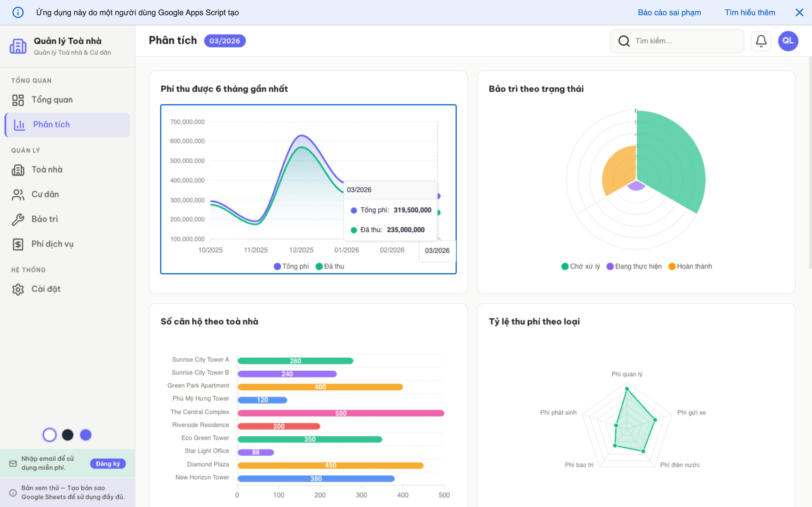Select the purple theme color swatch
The height and width of the screenshot is (507, 812).
[x=85, y=435]
